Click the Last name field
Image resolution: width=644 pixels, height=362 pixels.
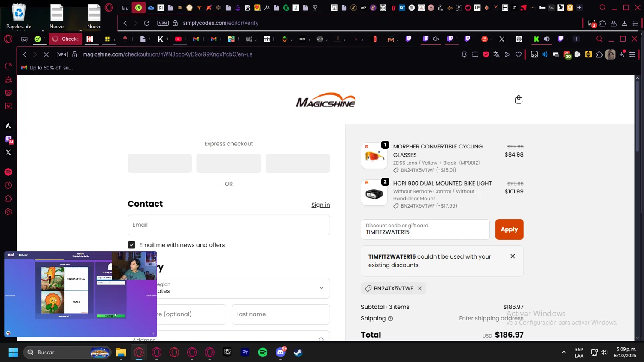pos(281,314)
